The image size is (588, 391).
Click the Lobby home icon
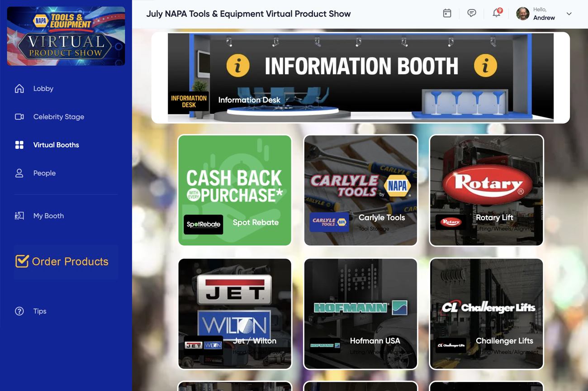19,89
